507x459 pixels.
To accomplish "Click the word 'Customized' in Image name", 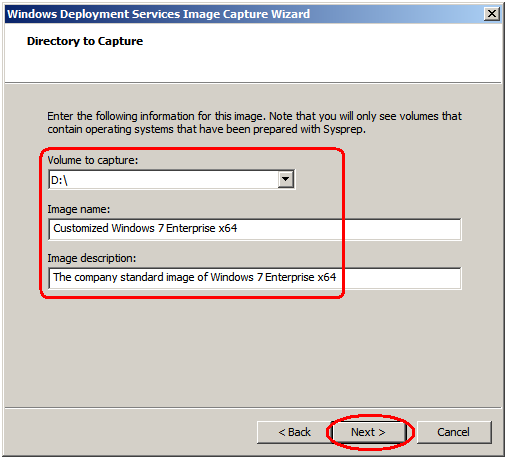I will 81,228.
